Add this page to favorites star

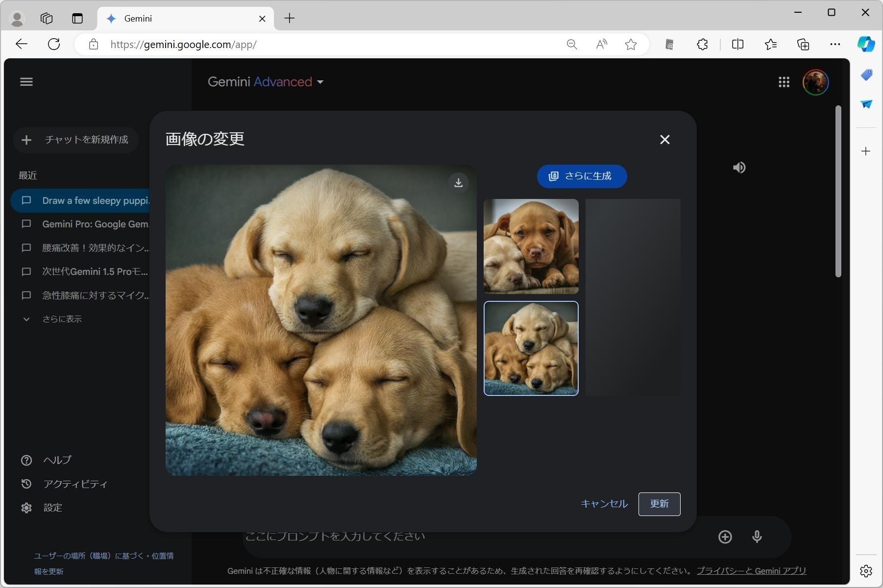click(x=631, y=45)
